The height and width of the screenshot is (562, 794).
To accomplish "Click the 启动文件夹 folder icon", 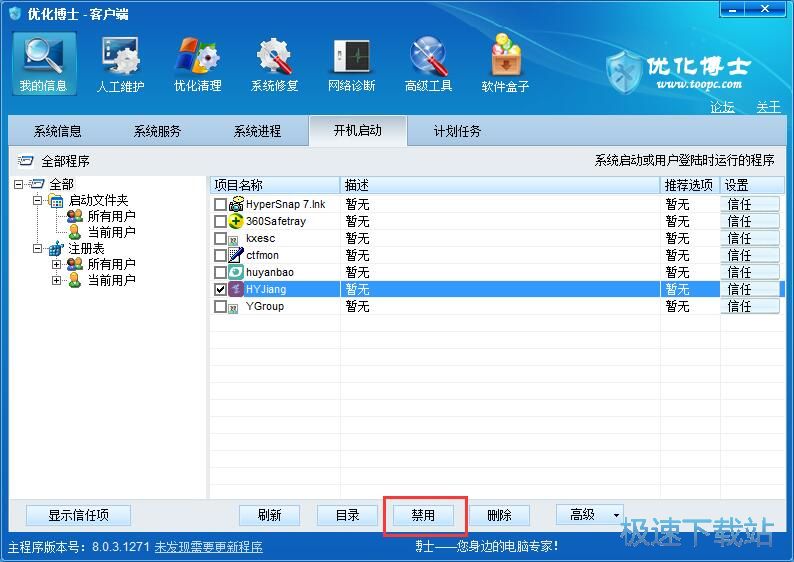I will (x=56, y=200).
